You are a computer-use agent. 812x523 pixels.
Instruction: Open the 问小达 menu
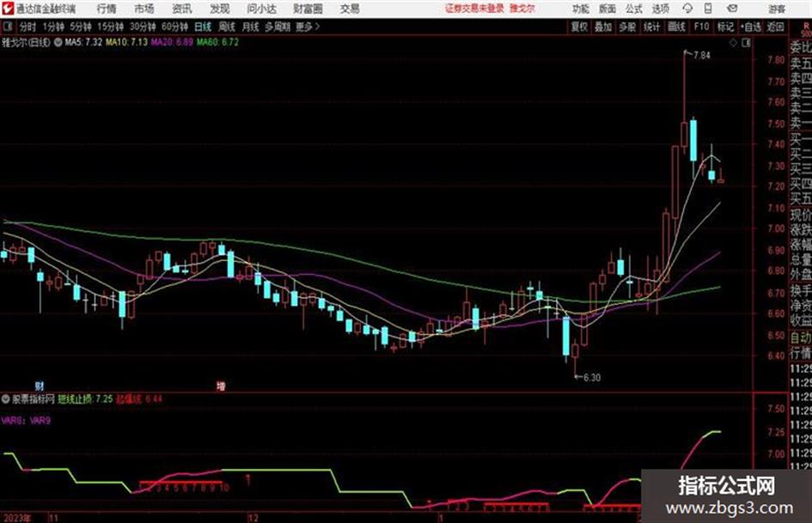point(261,9)
